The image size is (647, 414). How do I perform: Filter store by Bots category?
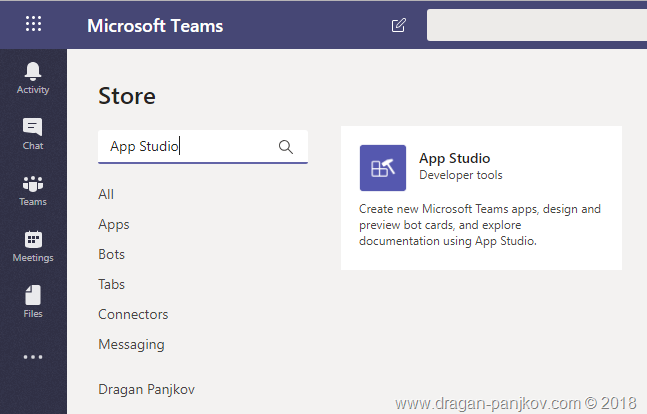pyautogui.click(x=112, y=254)
